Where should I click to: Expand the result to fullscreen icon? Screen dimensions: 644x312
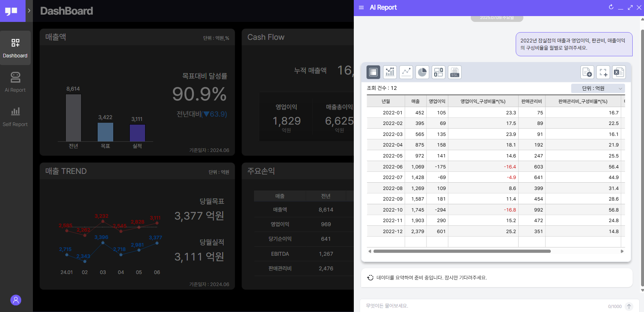(x=603, y=72)
